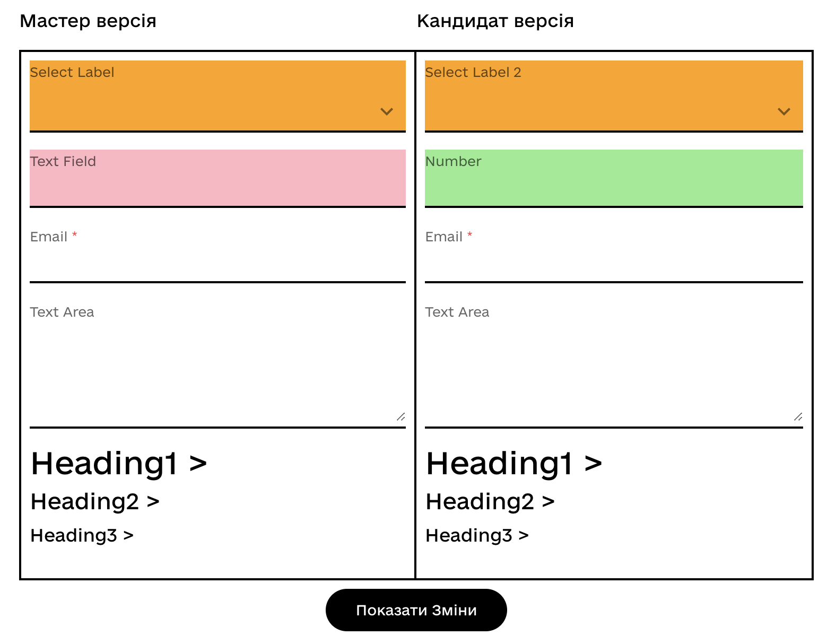
Task: Click resize handle icon of candidate Text Area
Action: (798, 417)
